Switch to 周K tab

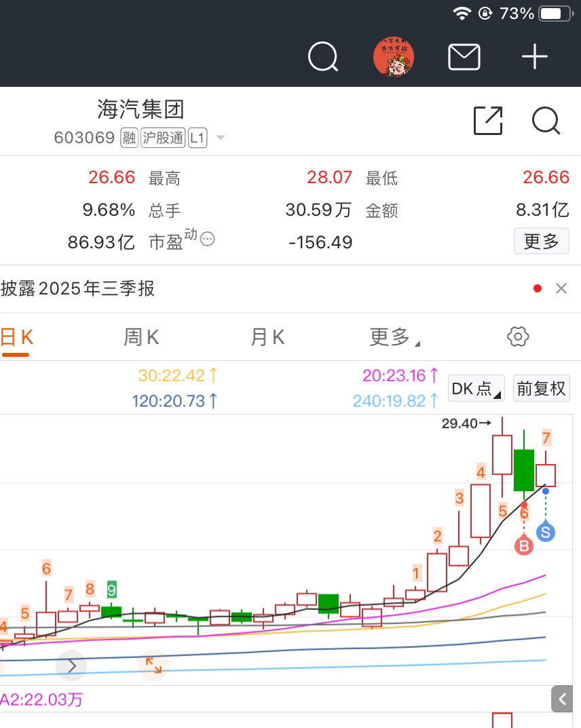coord(141,337)
